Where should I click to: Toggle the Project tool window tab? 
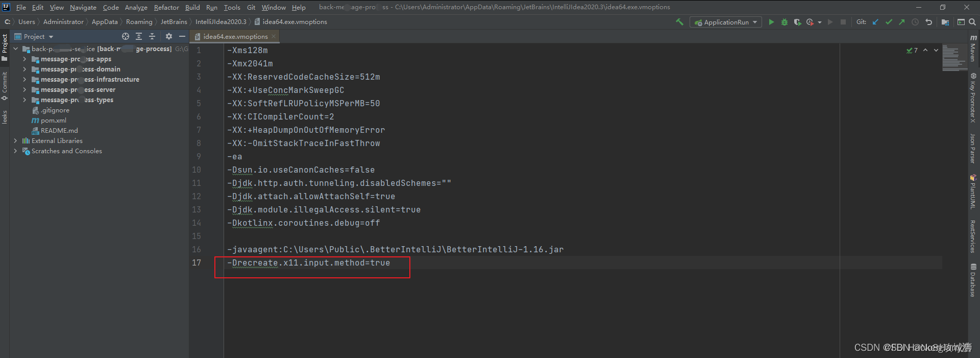click(x=5, y=47)
